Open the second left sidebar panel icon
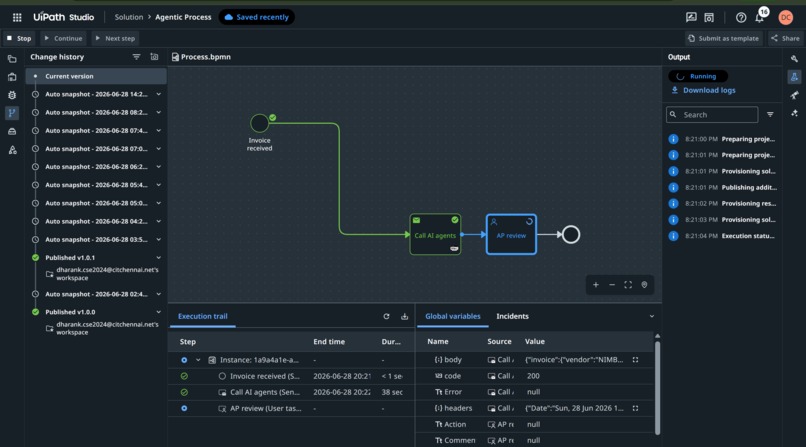The width and height of the screenshot is (806, 447). [12, 77]
